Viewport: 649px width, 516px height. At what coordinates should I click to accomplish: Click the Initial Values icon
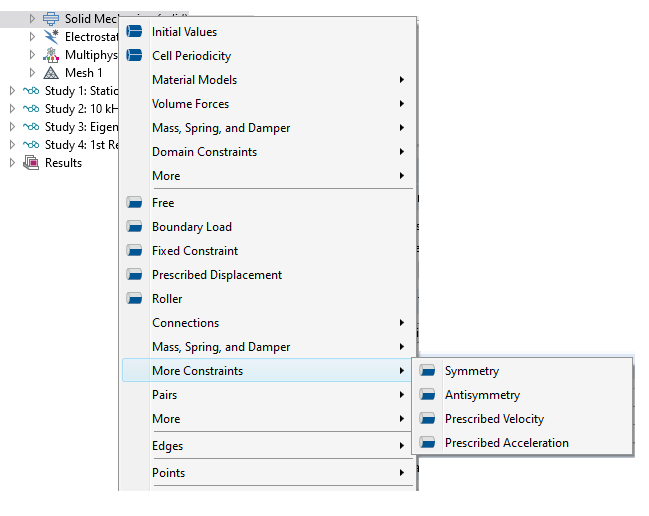pos(134,32)
